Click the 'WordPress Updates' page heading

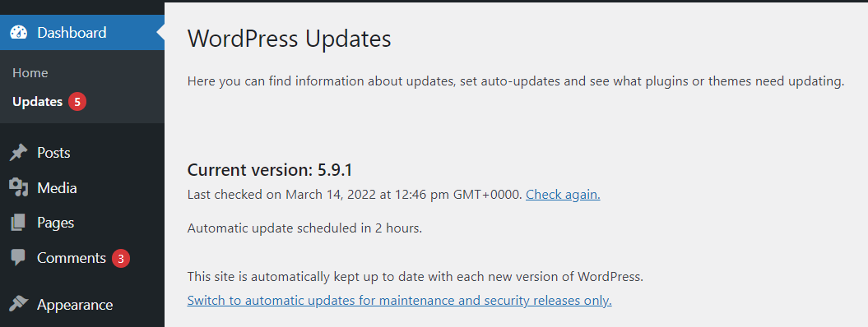(x=290, y=39)
